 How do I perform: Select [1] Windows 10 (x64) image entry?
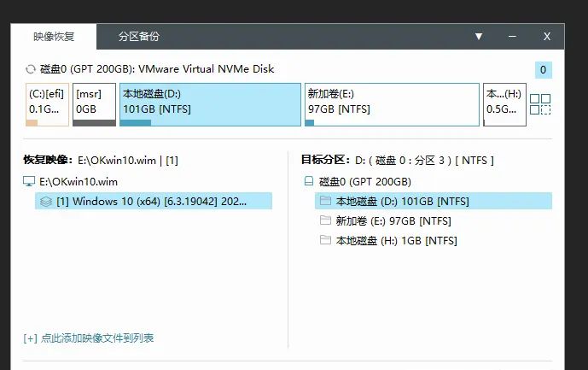pyautogui.click(x=154, y=201)
